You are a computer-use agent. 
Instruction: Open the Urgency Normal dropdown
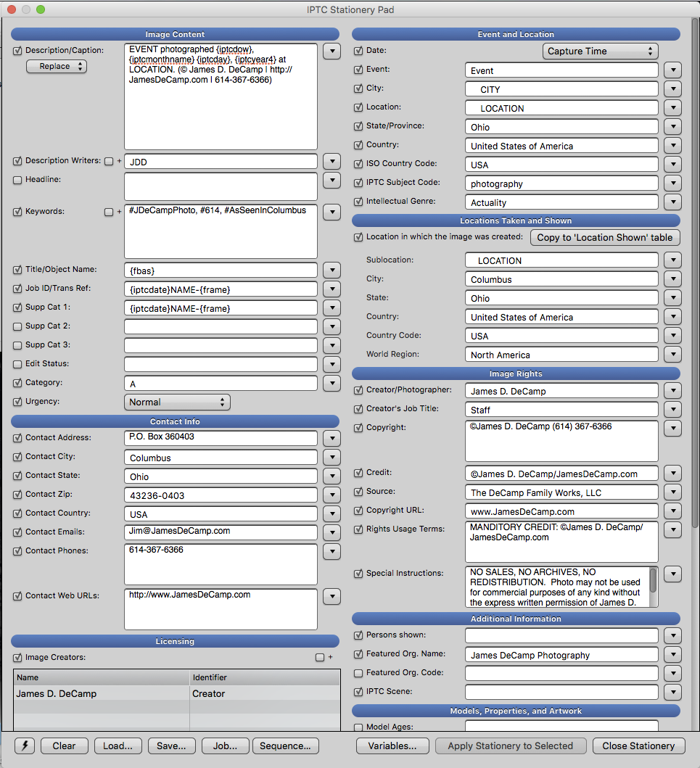pos(177,402)
